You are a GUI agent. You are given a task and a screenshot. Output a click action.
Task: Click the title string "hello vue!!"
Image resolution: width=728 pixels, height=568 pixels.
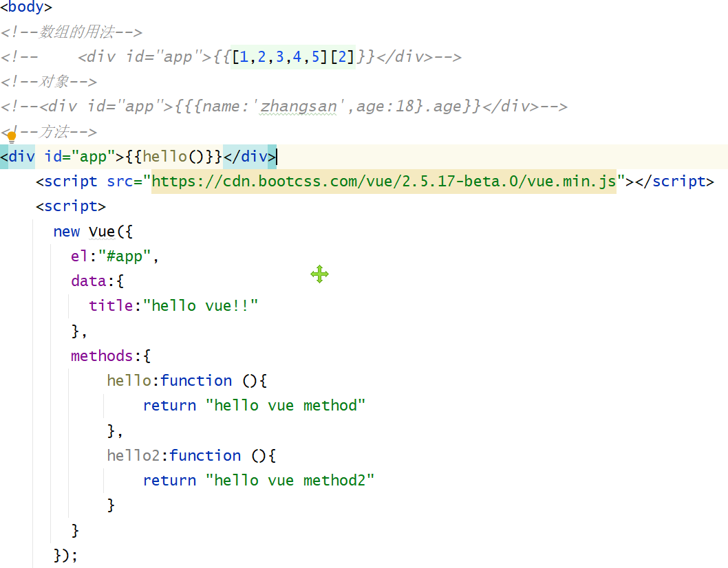(200, 306)
